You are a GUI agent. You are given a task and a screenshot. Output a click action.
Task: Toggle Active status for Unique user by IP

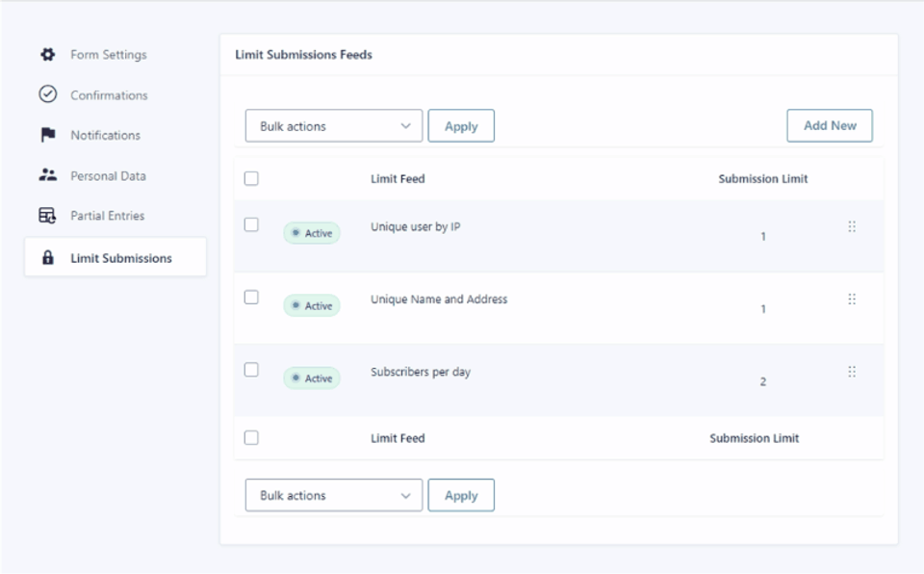(312, 233)
